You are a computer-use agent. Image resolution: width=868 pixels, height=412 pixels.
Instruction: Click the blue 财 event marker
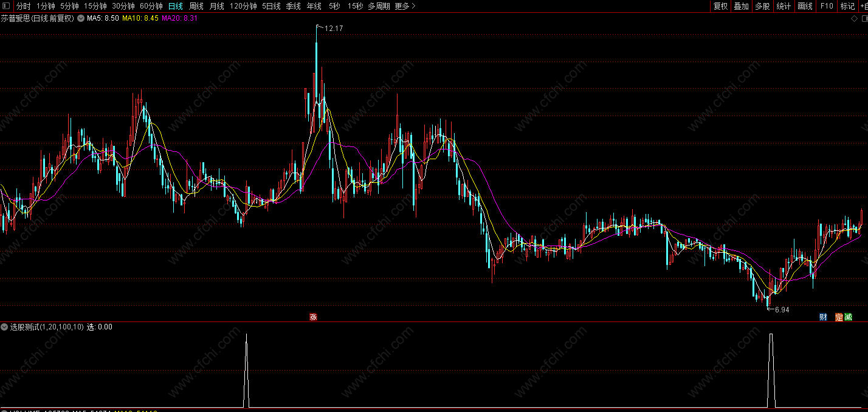823,317
